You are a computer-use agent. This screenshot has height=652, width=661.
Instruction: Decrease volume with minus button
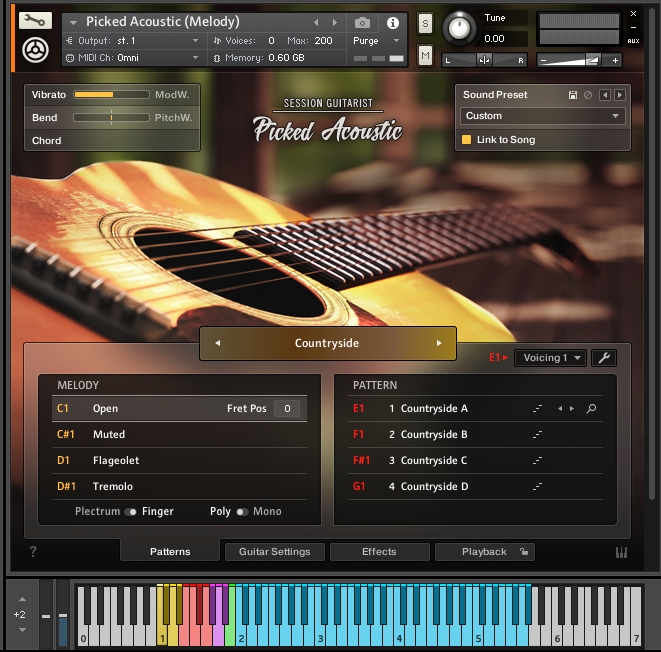543,61
